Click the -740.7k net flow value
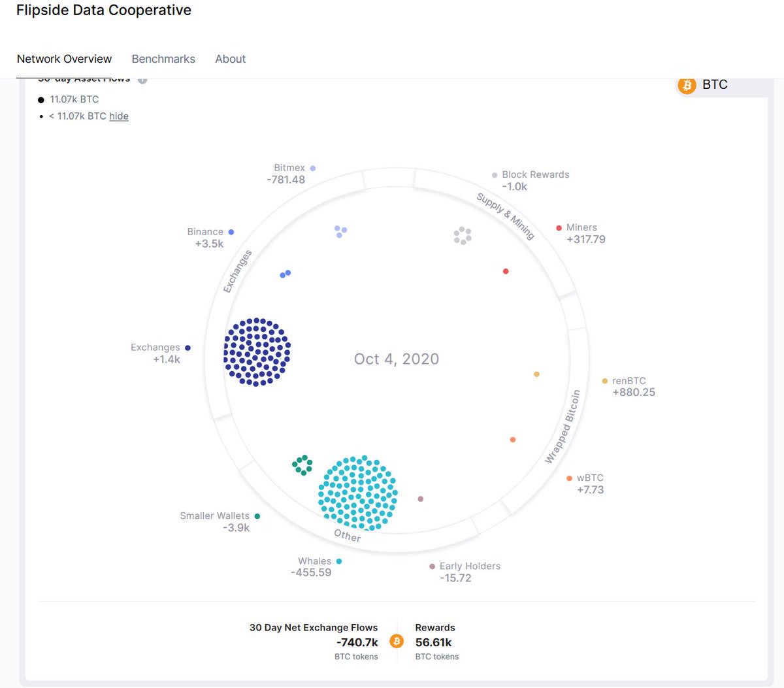The width and height of the screenshot is (784, 688). point(357,643)
